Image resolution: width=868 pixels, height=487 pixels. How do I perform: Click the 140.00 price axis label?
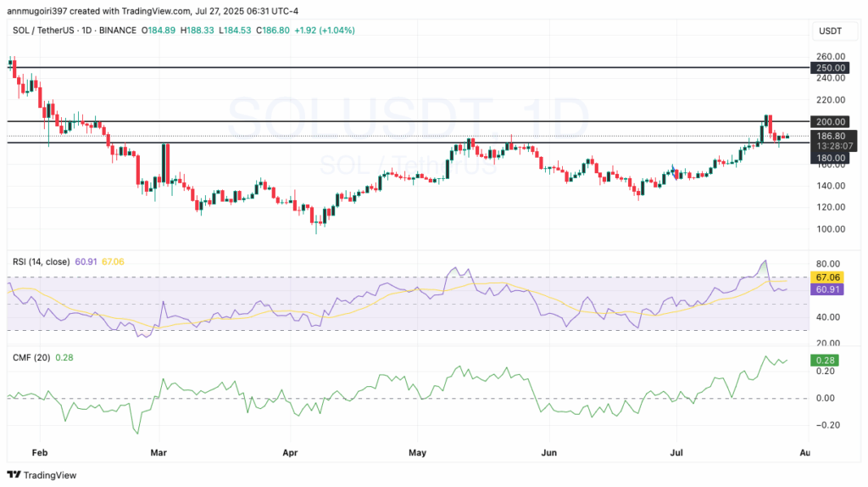tap(831, 186)
